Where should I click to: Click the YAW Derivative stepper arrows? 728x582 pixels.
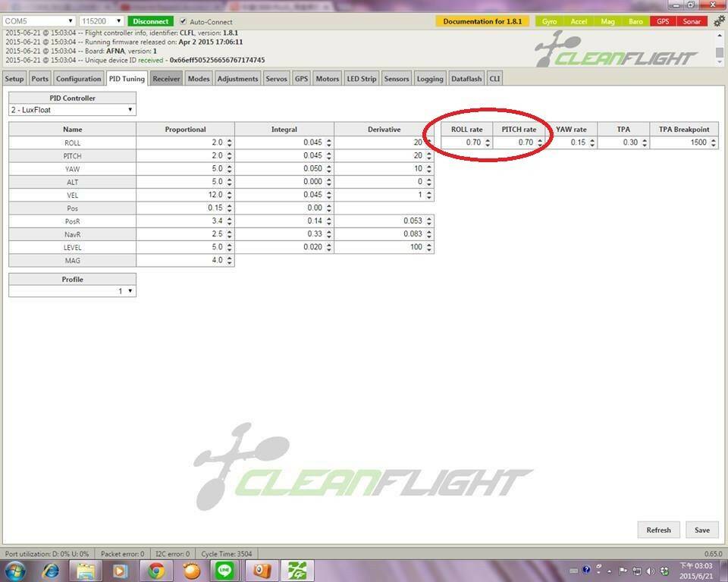coord(429,168)
